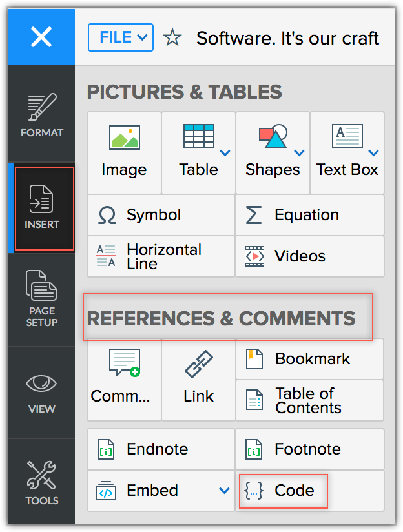
Task: Click the Code button
Action: tap(283, 491)
